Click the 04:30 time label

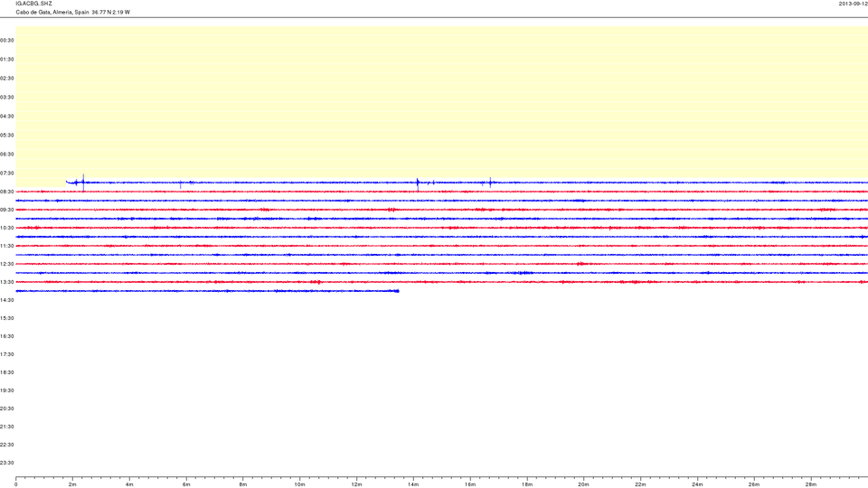point(7,117)
